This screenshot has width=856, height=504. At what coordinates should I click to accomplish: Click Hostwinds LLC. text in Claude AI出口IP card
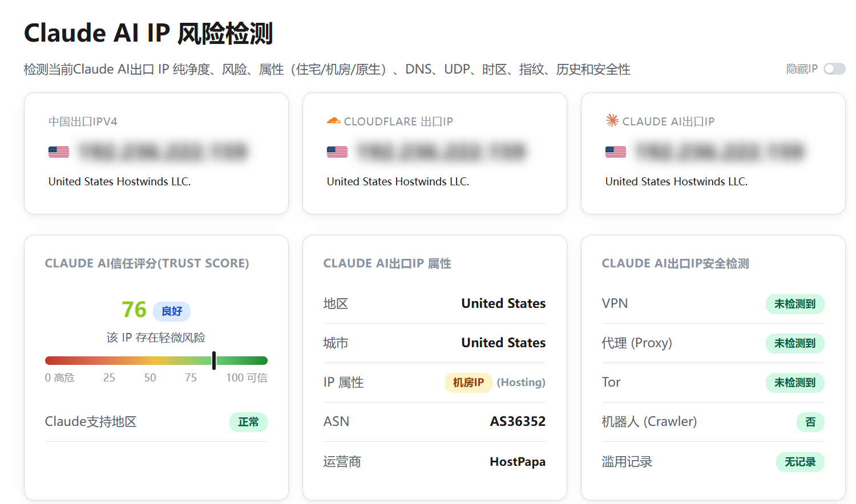tap(710, 181)
